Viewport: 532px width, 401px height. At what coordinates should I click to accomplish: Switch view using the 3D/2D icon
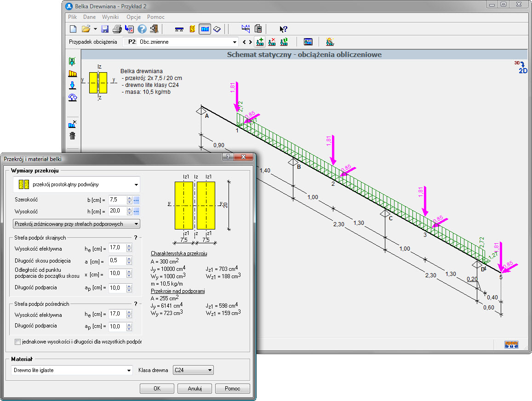tap(521, 67)
